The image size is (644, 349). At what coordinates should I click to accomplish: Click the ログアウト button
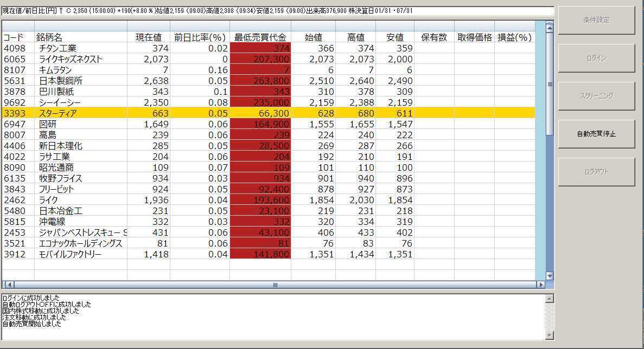pos(596,172)
